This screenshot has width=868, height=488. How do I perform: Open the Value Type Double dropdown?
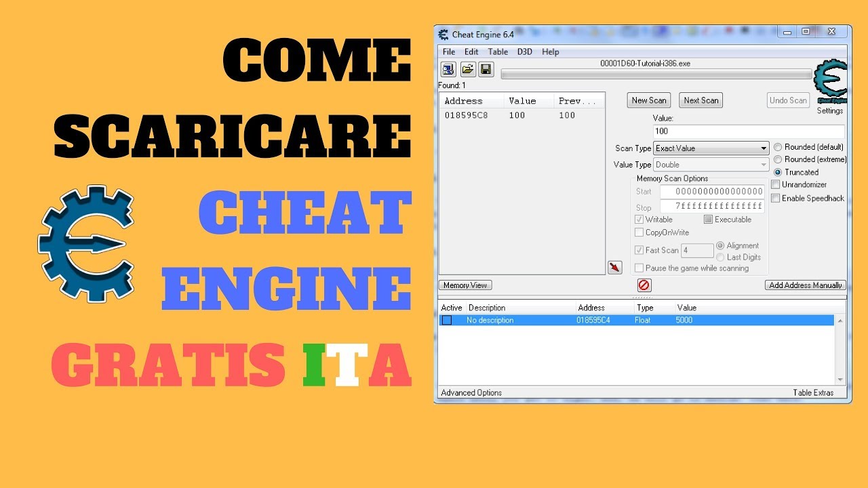[x=711, y=165]
